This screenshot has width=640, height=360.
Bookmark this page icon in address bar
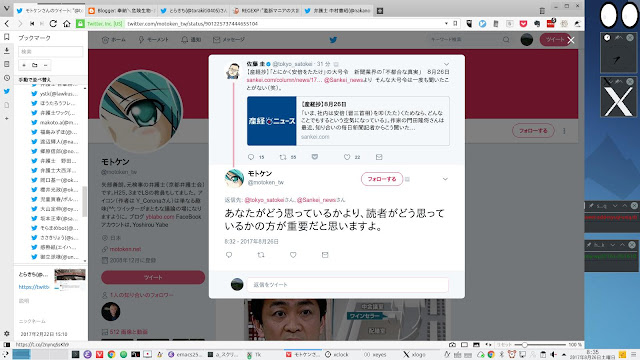click(456, 24)
